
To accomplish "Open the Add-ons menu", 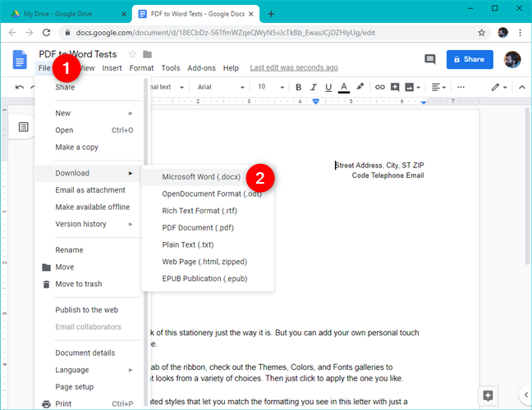I will coord(201,68).
